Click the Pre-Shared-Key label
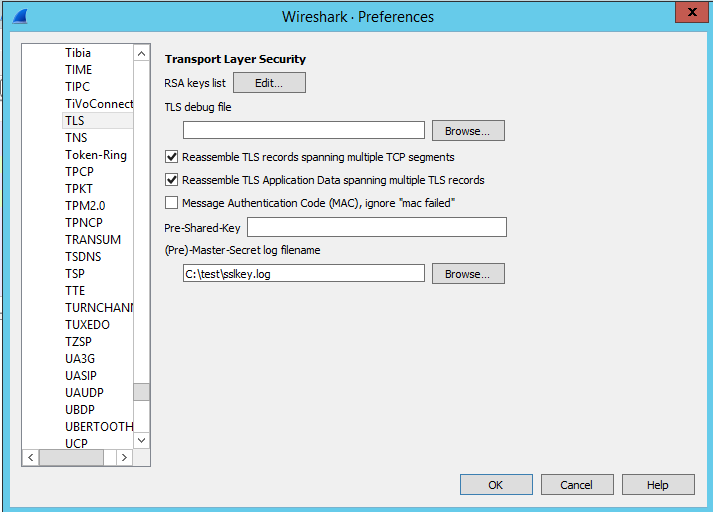 point(202,228)
